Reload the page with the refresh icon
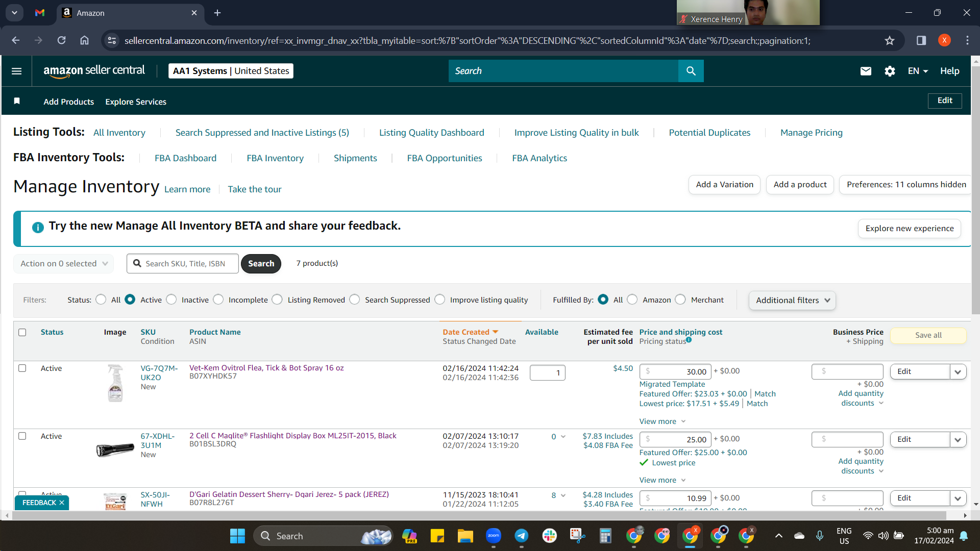 coord(61,40)
